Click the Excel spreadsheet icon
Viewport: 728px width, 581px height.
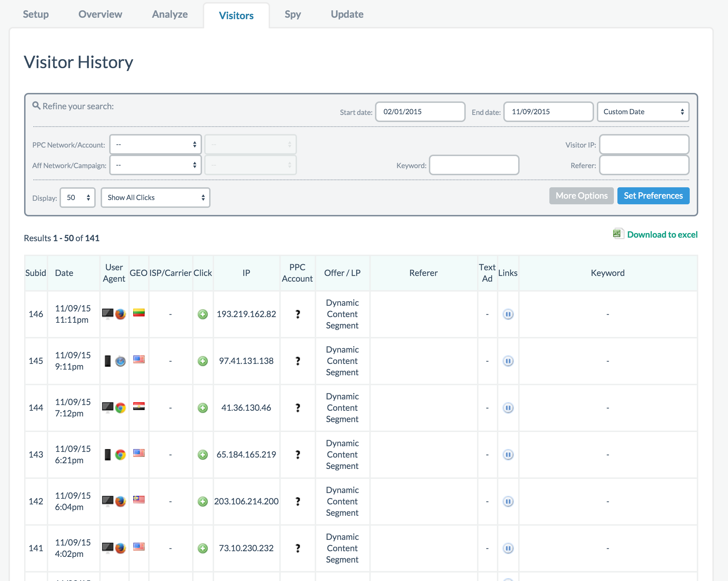click(618, 234)
